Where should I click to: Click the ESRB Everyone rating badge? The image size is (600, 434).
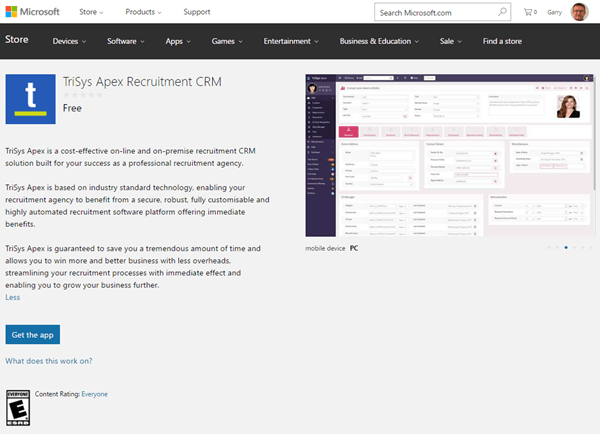pos(18,408)
